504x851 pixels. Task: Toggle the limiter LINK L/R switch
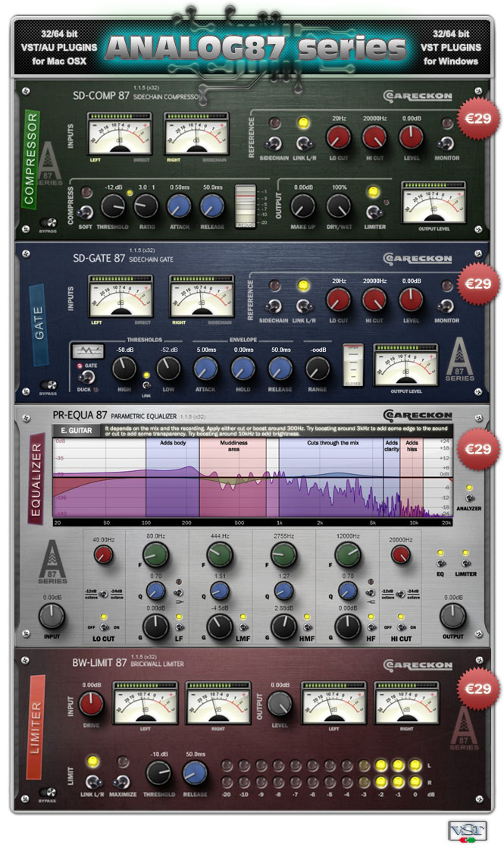pos(93,781)
